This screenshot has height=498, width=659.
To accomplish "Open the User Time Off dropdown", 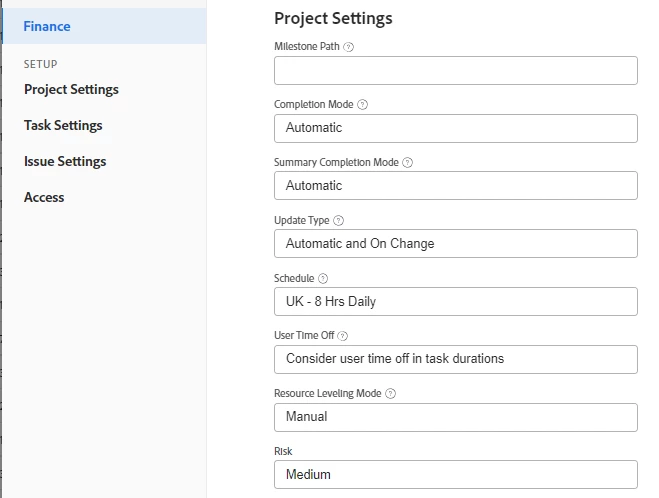I will tap(455, 359).
